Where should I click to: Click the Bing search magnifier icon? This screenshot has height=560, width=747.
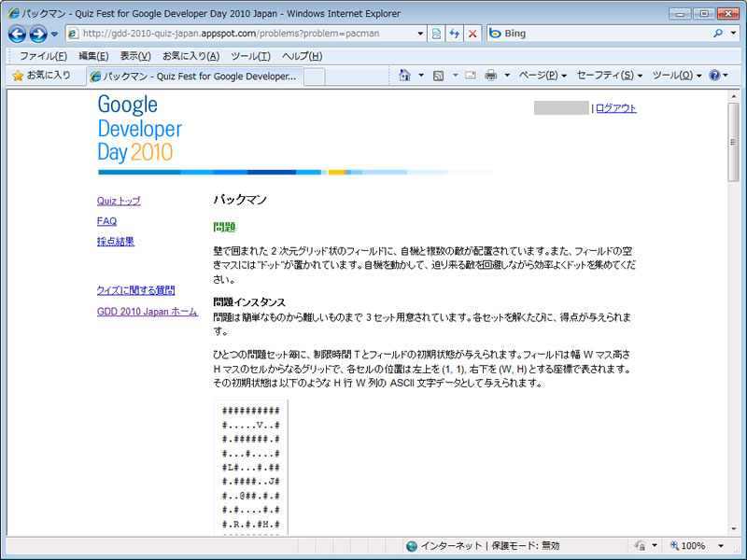[x=719, y=35]
